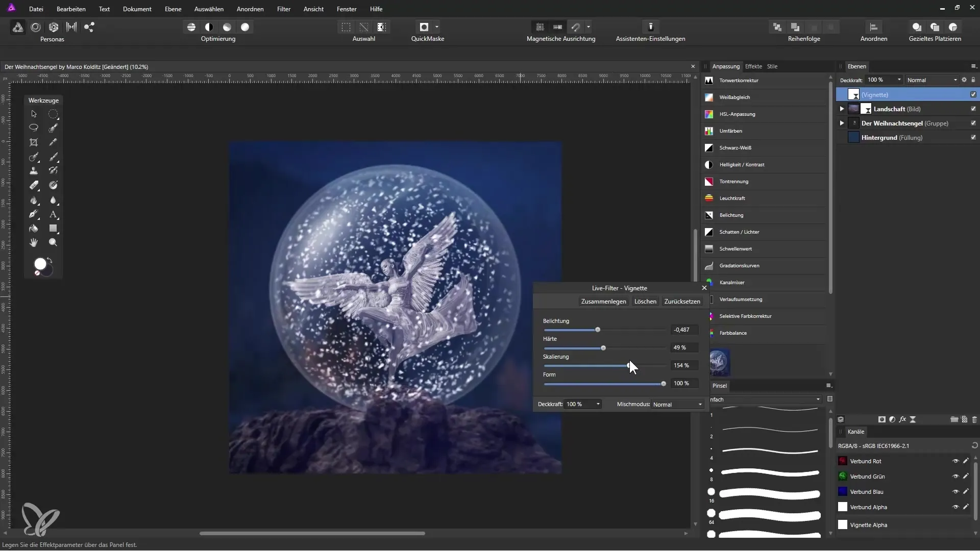Select the elliptical marquee selection tool
The height and width of the screenshot is (551, 980).
(x=53, y=114)
